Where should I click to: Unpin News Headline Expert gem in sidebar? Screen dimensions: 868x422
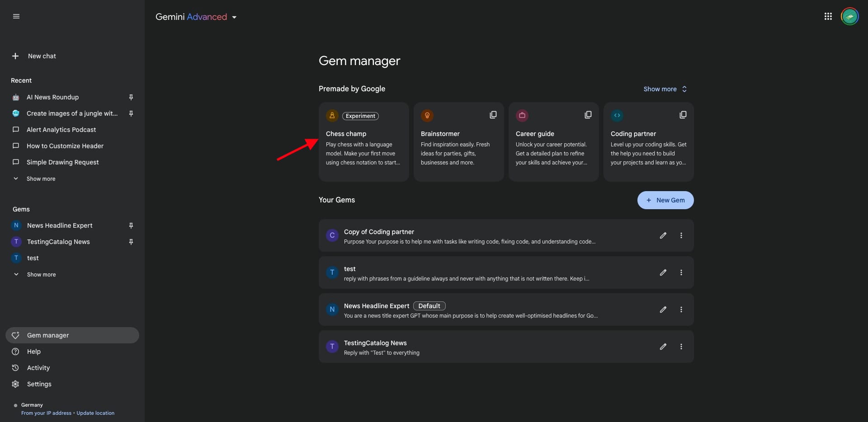click(x=131, y=225)
